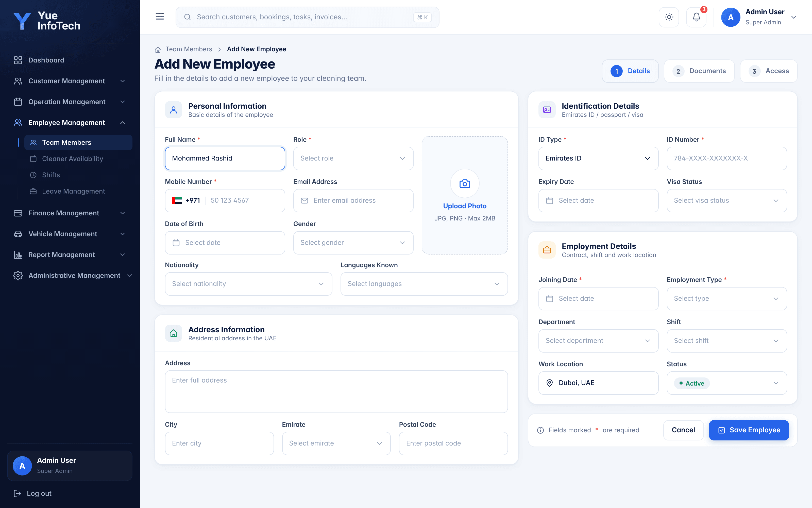The height and width of the screenshot is (508, 812).
Task: Open the Status Active dropdown
Action: [727, 383]
